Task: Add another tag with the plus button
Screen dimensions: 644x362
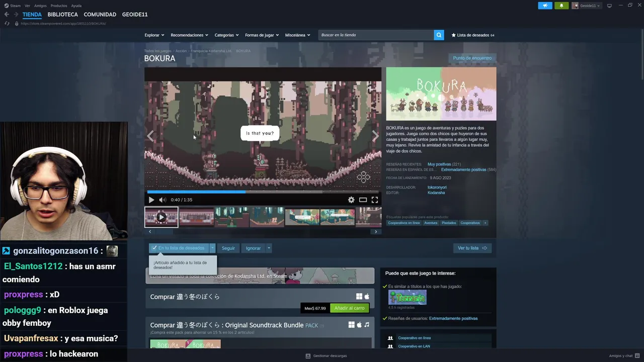Action: (486, 223)
